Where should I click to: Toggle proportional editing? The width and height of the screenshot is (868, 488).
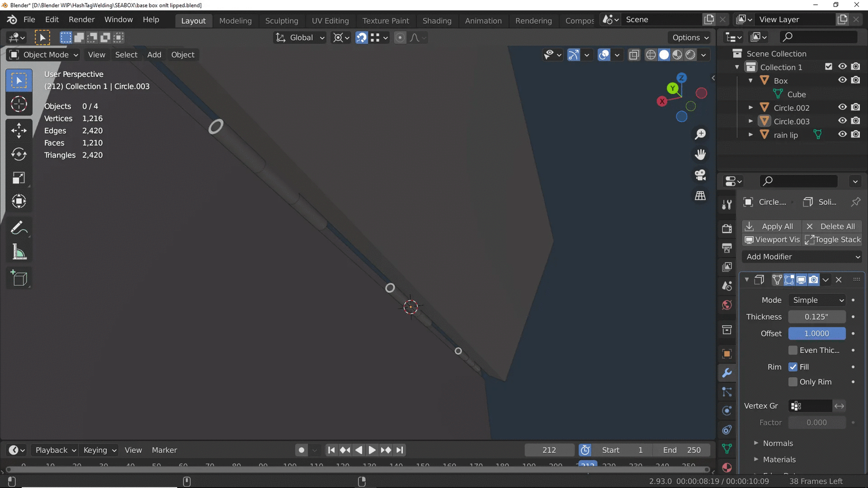[x=400, y=38]
